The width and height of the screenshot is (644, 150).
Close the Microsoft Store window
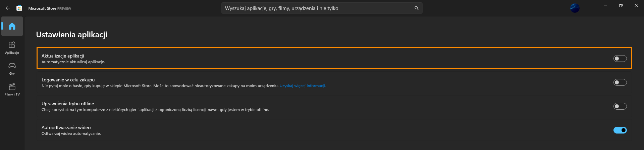[636, 5]
